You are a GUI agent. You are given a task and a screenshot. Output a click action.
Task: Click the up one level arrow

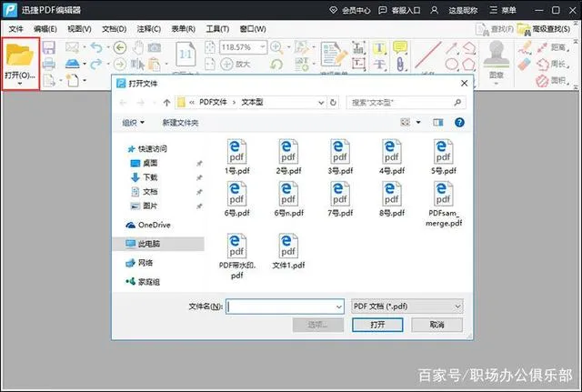166,103
